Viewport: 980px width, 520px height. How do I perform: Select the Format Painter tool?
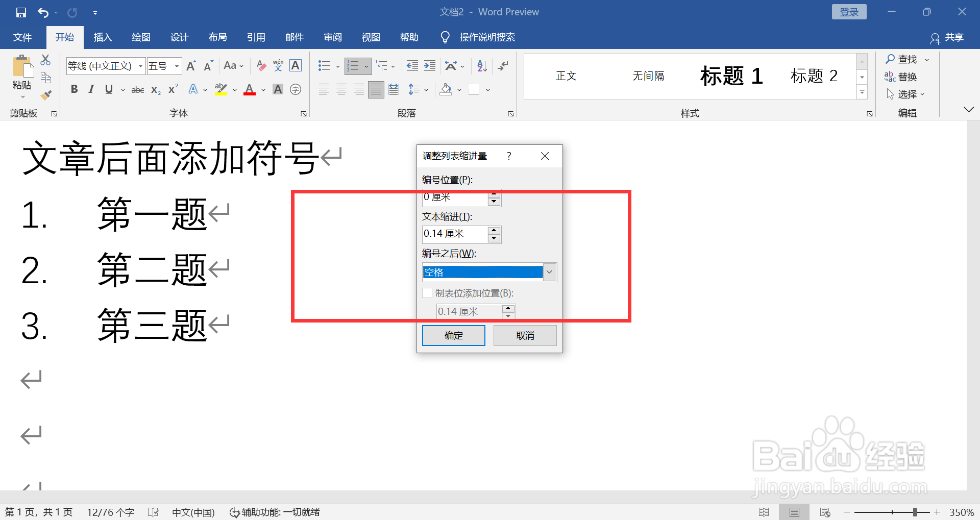(x=45, y=94)
